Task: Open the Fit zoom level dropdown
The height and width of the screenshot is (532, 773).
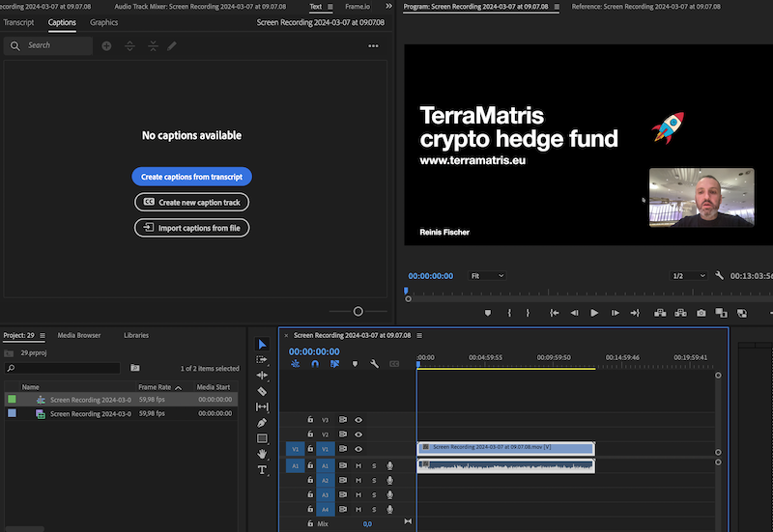Action: pos(487,276)
